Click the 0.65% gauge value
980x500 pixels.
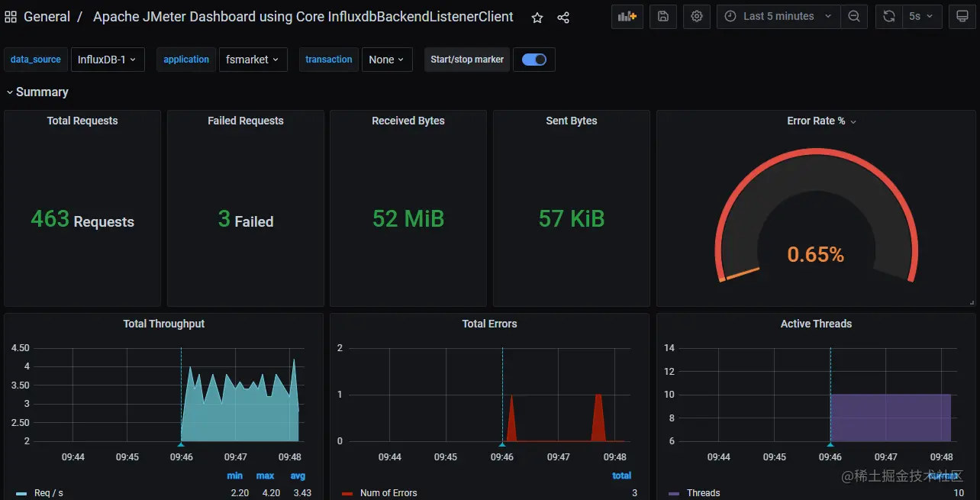[816, 254]
